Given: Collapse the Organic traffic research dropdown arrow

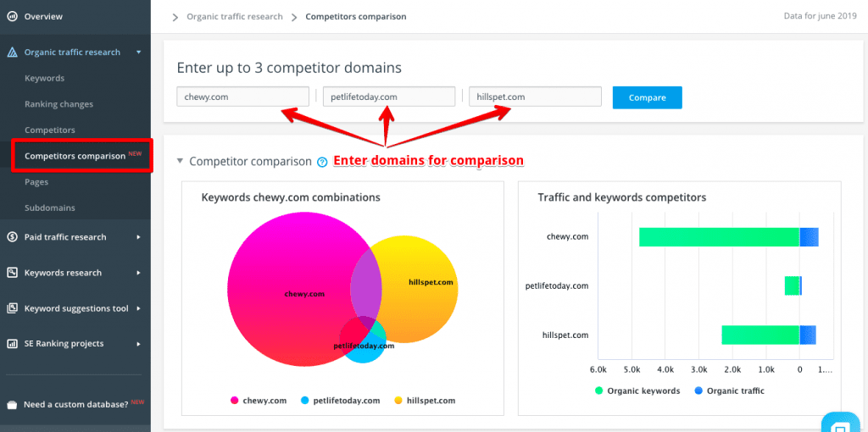Looking at the screenshot, I should [x=139, y=53].
